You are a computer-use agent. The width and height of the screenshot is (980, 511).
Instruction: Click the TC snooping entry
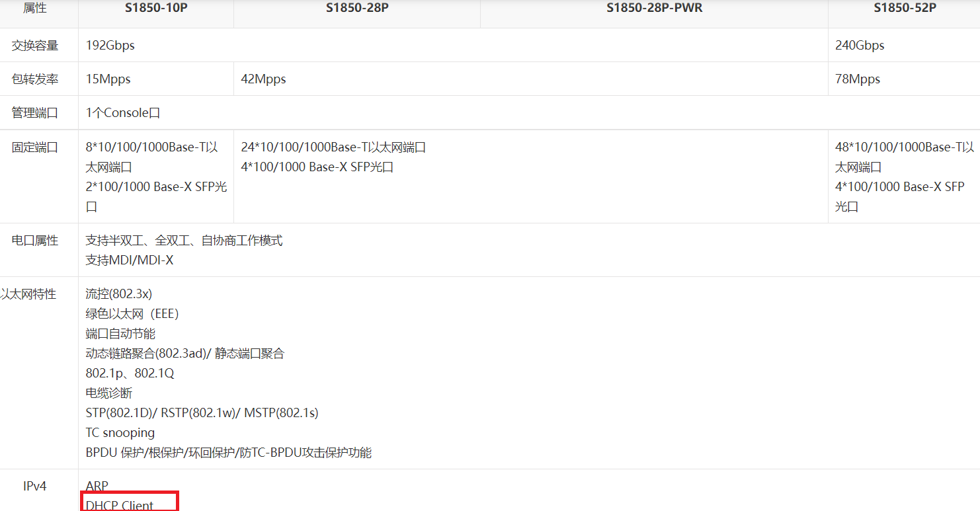coord(120,433)
